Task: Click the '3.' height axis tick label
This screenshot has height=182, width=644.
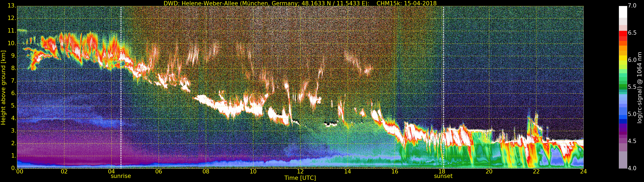Action: (x=13, y=131)
